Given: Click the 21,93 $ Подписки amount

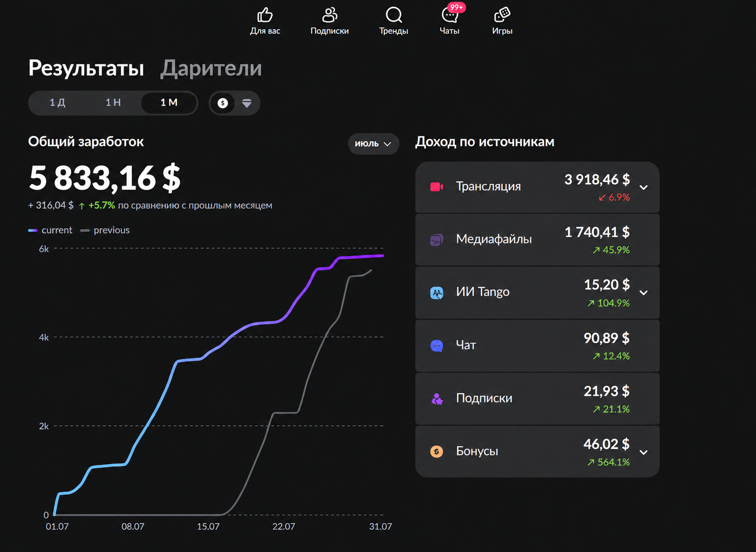Looking at the screenshot, I should click(x=607, y=392).
